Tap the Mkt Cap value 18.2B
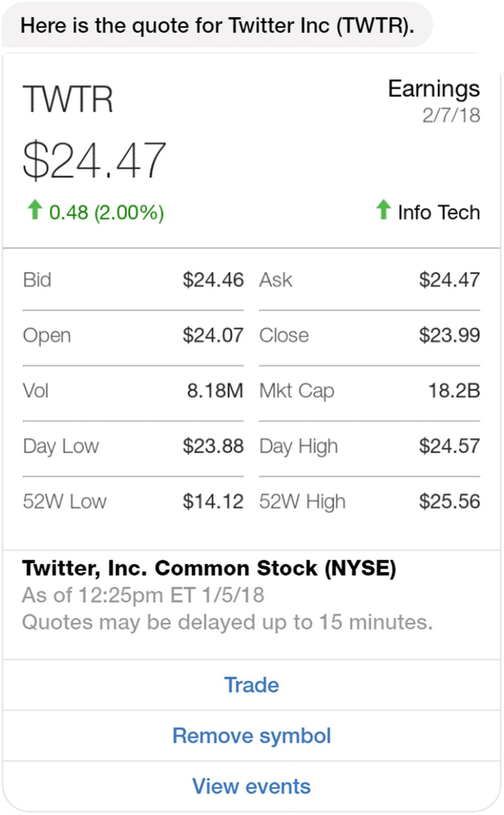The image size is (504, 815). click(x=454, y=391)
